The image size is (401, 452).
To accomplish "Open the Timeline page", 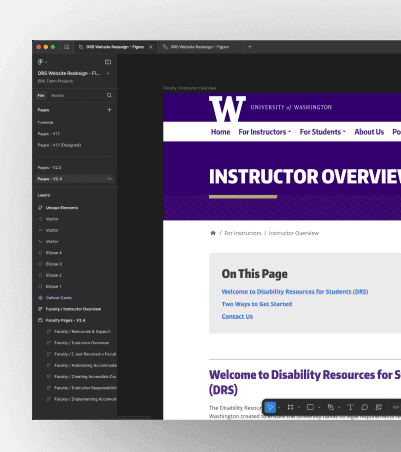I will 45,122.
